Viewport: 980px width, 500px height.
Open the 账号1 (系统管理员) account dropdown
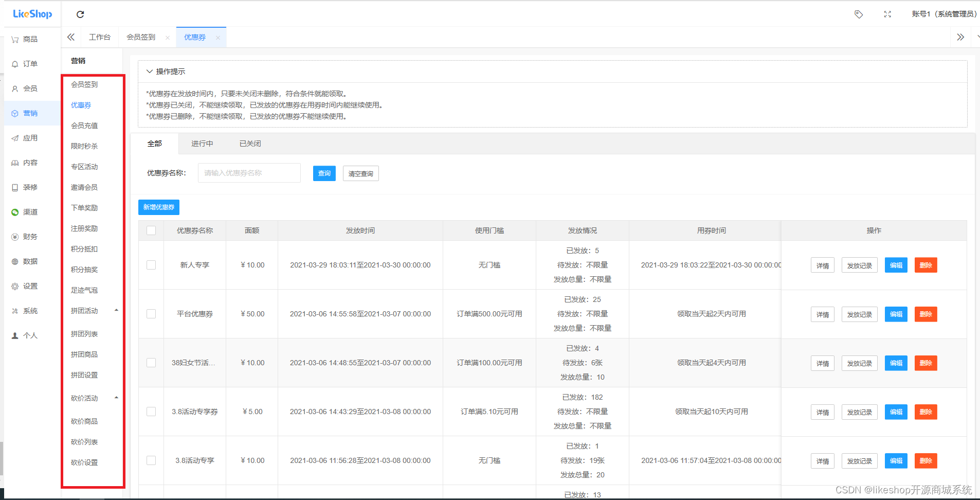pos(944,14)
